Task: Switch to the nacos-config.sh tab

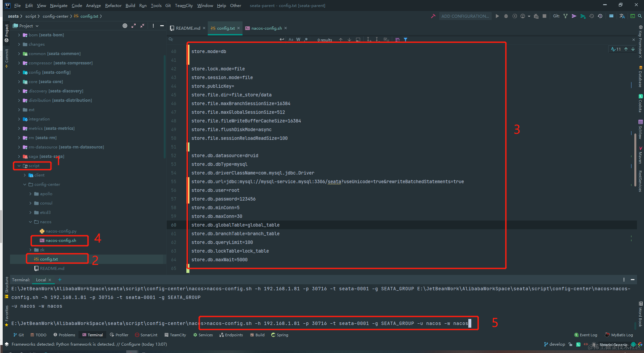Action: 266,28
